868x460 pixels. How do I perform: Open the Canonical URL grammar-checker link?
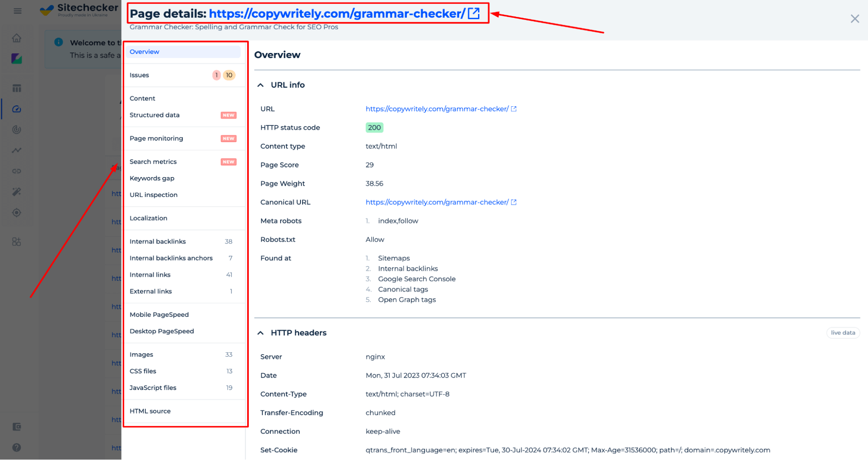click(x=437, y=202)
